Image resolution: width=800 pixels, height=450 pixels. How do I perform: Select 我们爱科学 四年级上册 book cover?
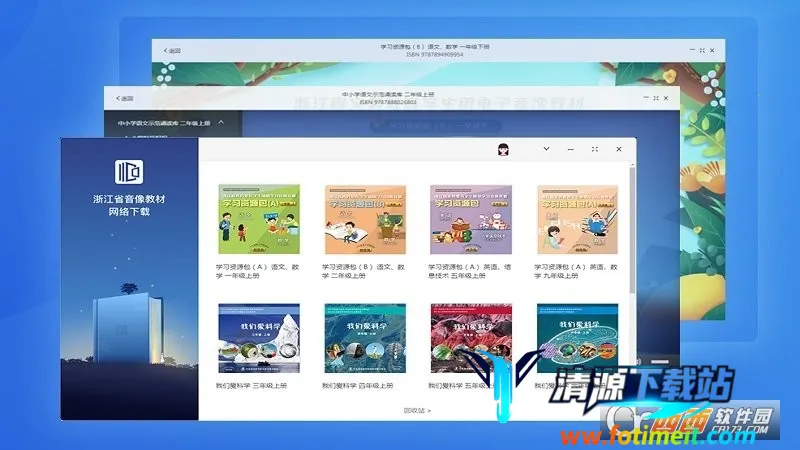tap(365, 339)
